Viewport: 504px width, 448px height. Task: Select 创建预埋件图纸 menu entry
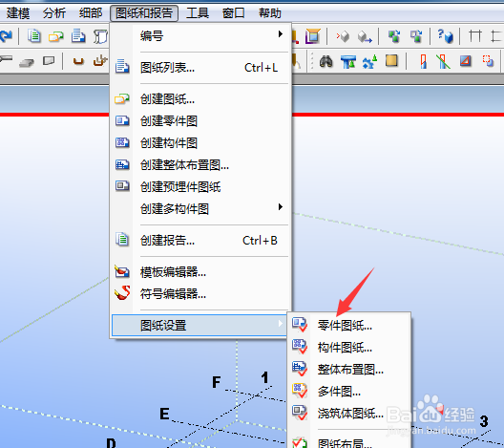tap(200, 187)
